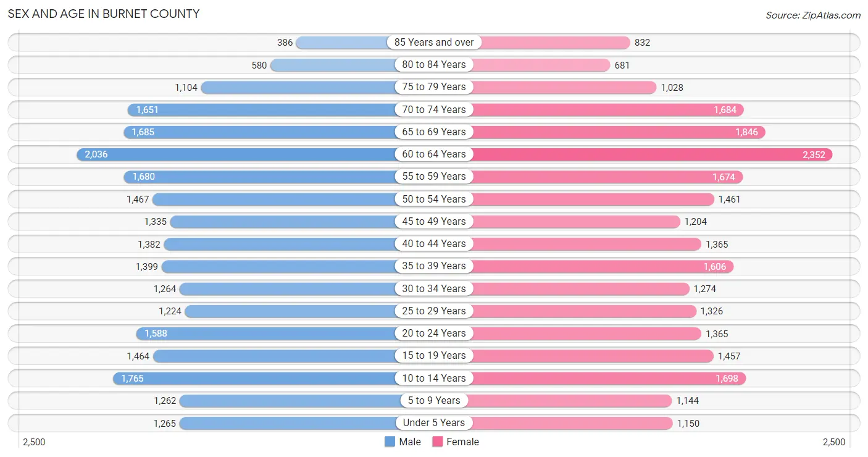Toggle the Female legend label
Image resolution: width=868 pixels, height=457 pixels.
[x=463, y=442]
